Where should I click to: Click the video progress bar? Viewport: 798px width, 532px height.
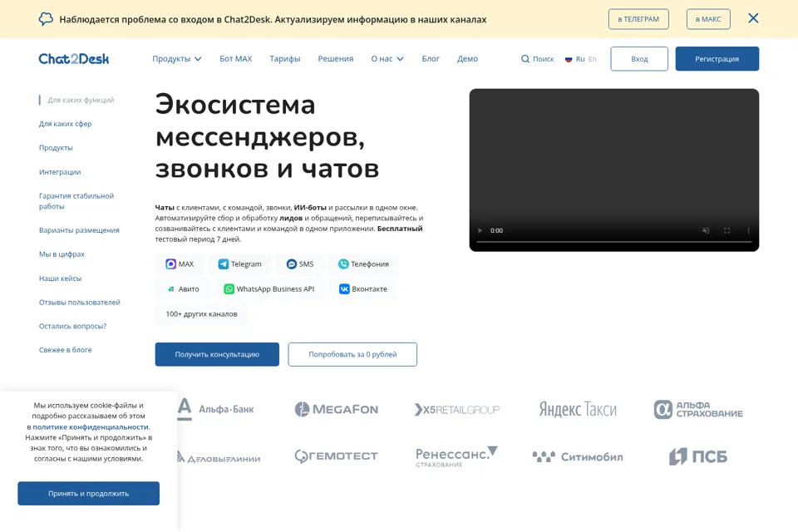(x=613, y=242)
